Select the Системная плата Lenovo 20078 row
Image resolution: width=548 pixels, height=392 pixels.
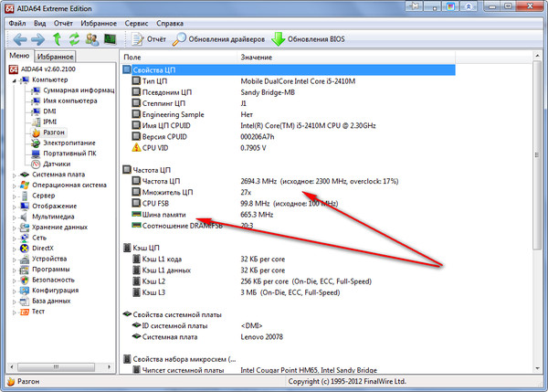point(289,337)
